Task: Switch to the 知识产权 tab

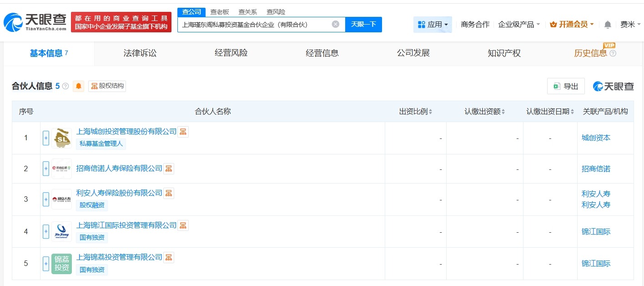Action: pyautogui.click(x=504, y=53)
